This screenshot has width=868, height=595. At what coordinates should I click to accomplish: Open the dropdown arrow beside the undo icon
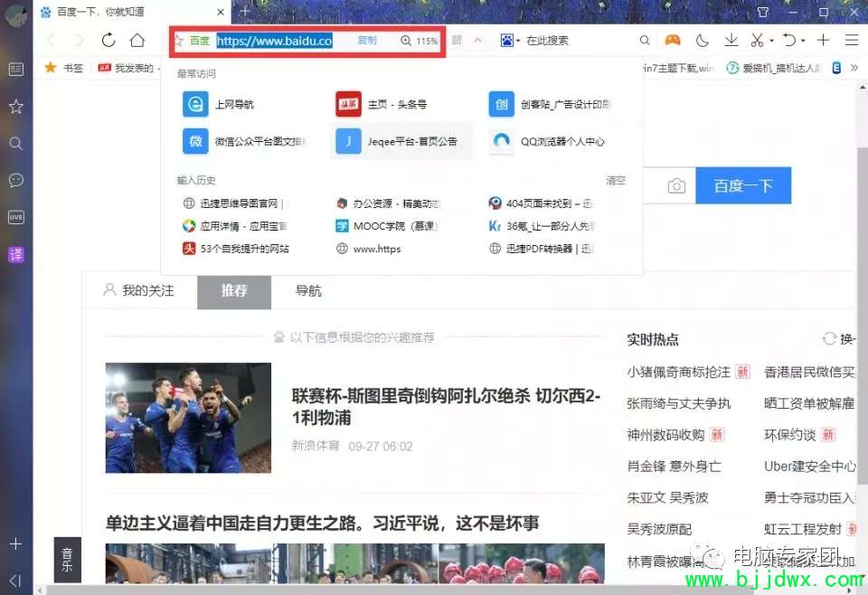tap(803, 41)
